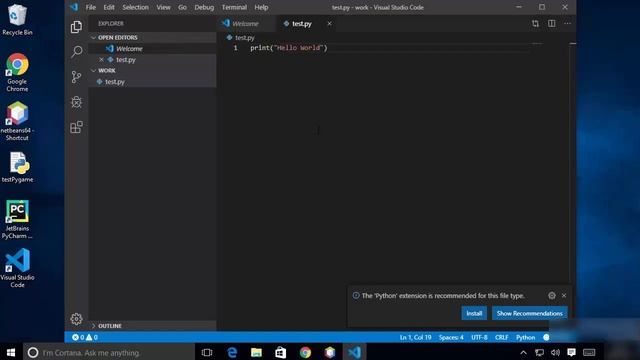Open Recycle Bin on the desktop
The height and width of the screenshot is (360, 640).
[17, 20]
